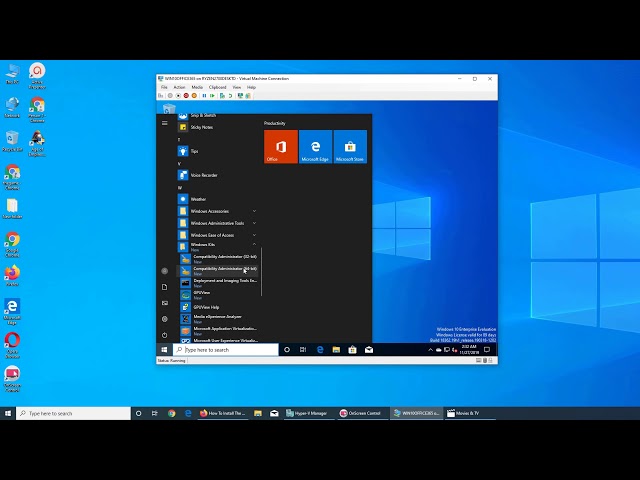Select This PC desktop icon

pyautogui.click(x=12, y=74)
